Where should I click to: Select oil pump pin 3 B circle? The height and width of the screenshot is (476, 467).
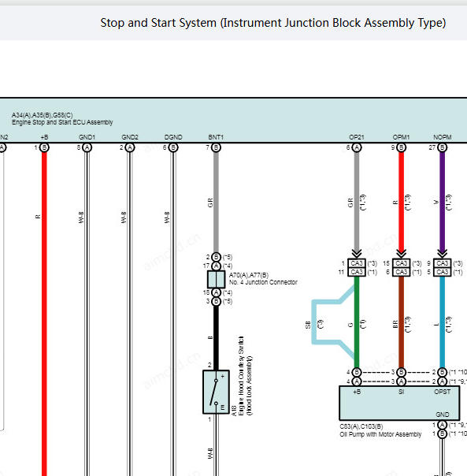pos(401,372)
